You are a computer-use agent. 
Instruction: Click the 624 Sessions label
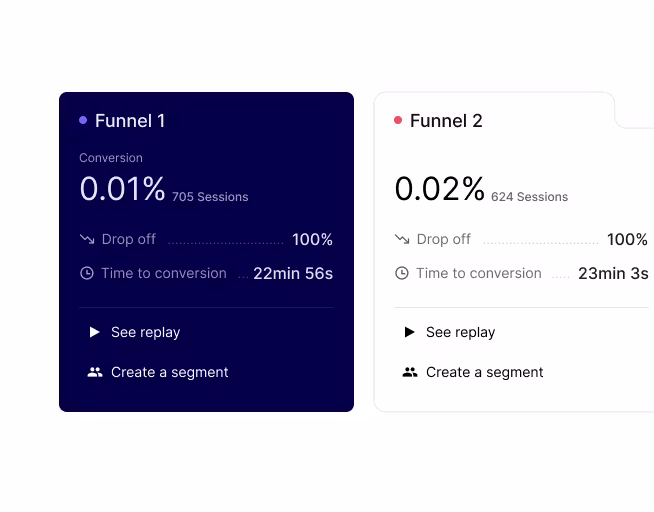(x=529, y=197)
